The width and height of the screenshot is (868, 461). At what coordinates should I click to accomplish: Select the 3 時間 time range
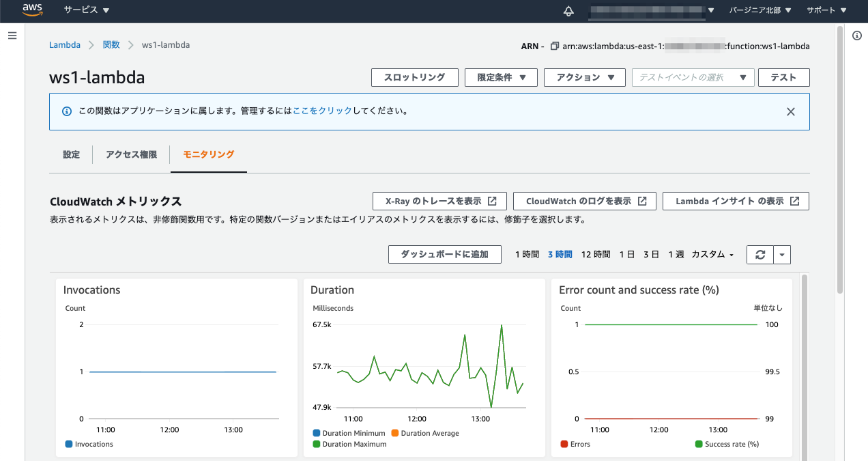(x=560, y=255)
